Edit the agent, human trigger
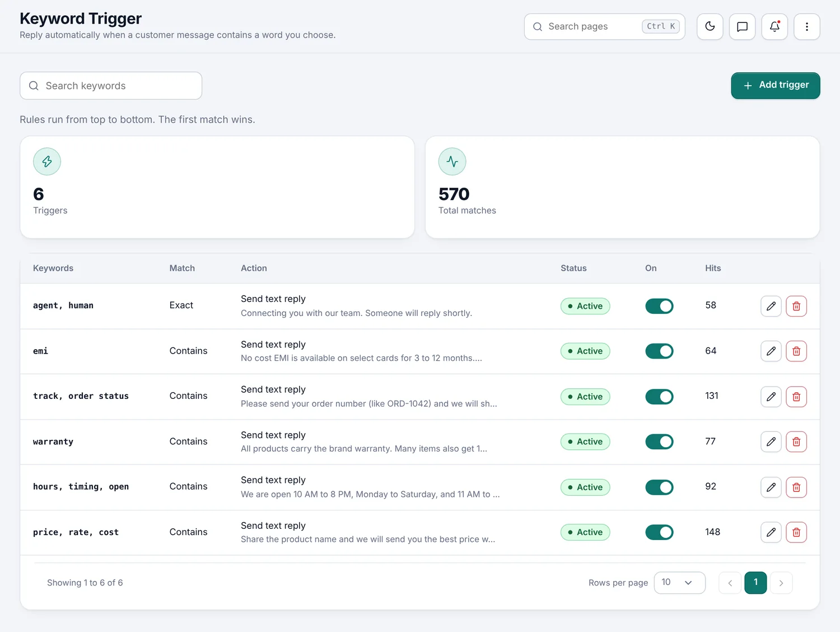840x632 pixels. [771, 306]
